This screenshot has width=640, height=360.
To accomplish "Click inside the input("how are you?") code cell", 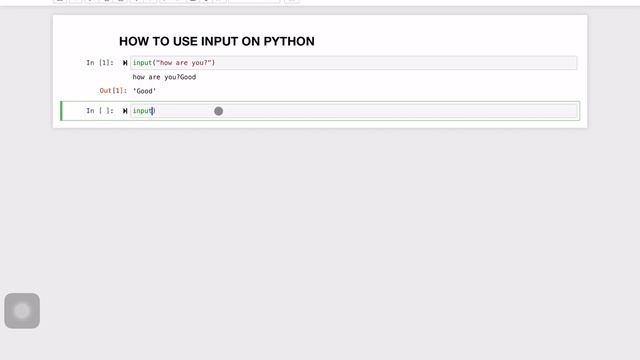I will [x=353, y=63].
